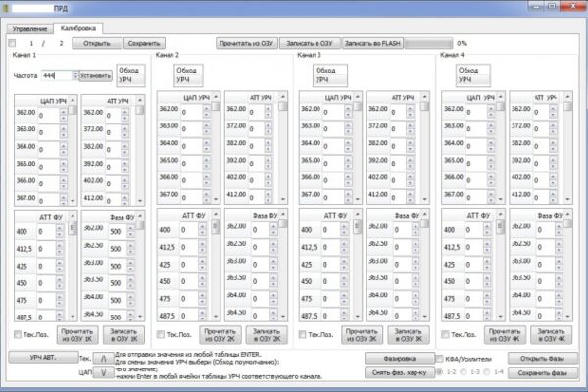Click the application icon in title bar
The width and height of the screenshot is (588, 392).
tap(5, 8)
